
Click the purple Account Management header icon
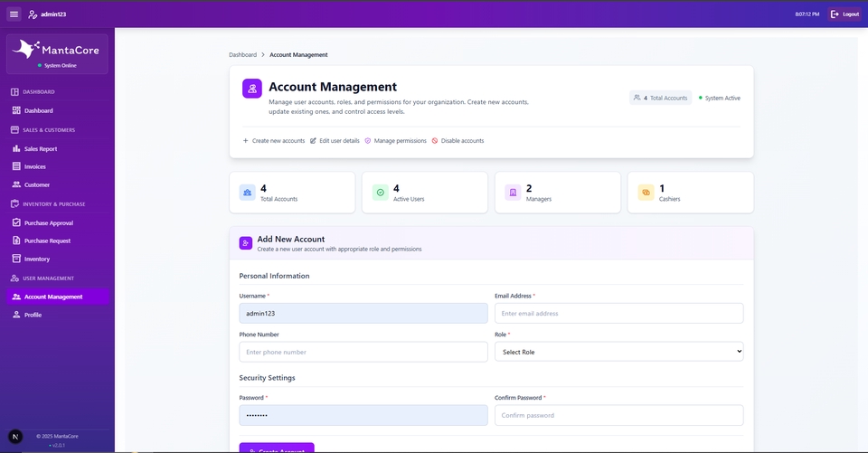tap(252, 89)
